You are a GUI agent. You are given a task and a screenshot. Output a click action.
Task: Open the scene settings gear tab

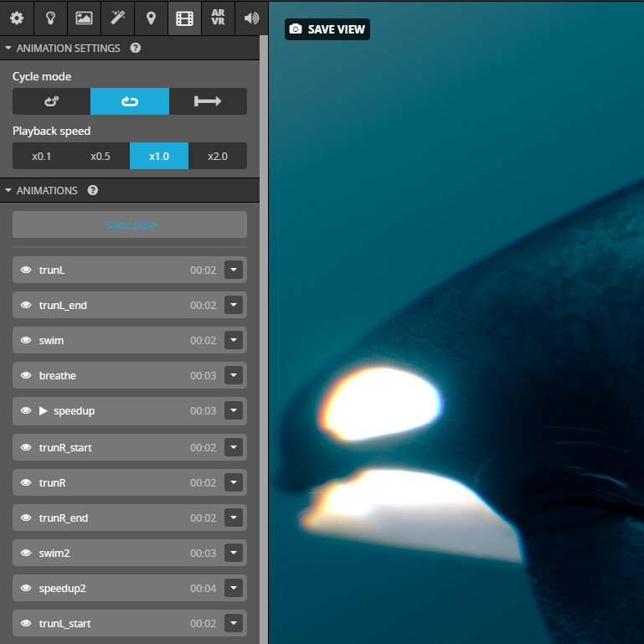pyautogui.click(x=17, y=18)
